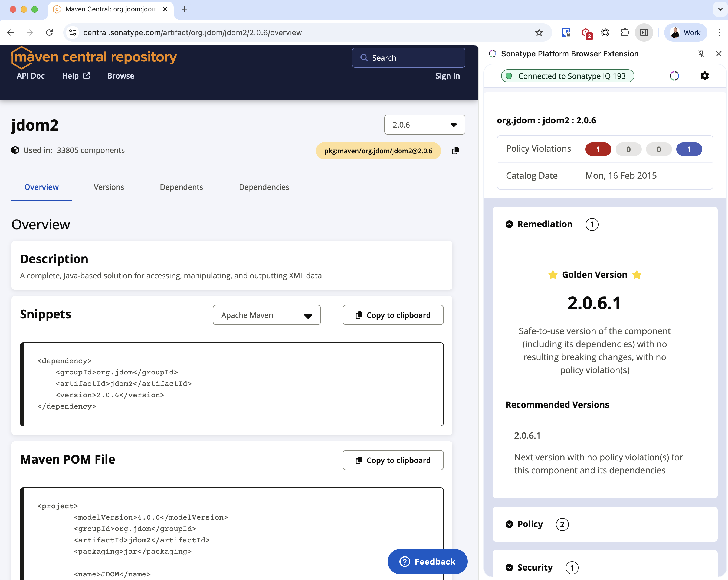
Task: Select the Overview tab
Action: tap(41, 187)
